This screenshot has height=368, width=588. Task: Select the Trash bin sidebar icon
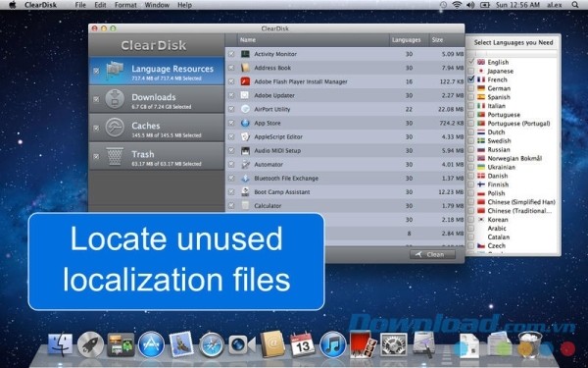pyautogui.click(x=115, y=156)
